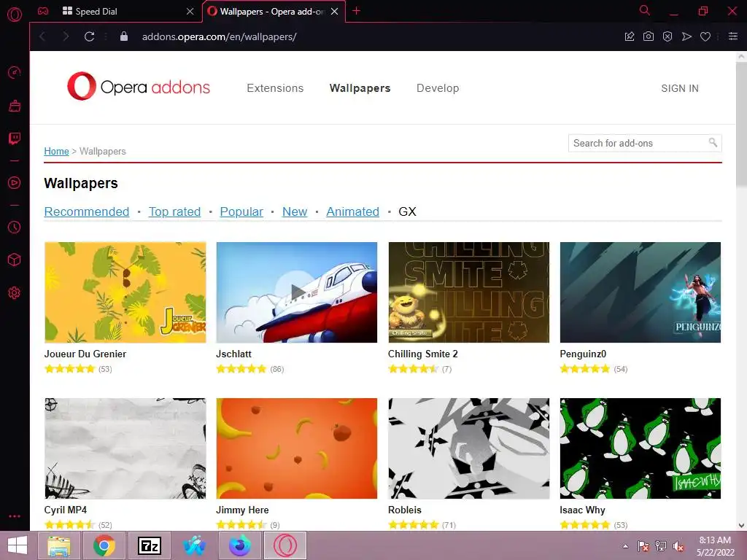Open Easy Setup sliders icon
Image resolution: width=747 pixels, height=560 pixels.
pos(733,36)
